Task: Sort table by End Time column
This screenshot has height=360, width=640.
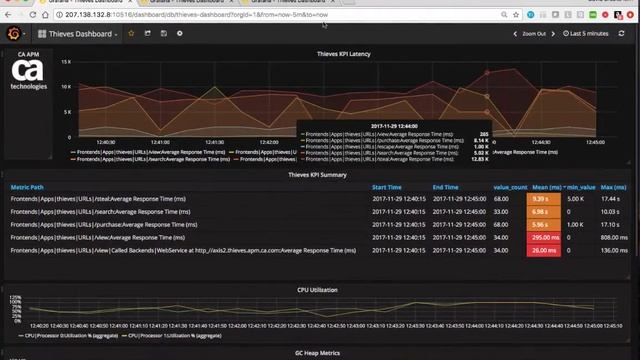Action: coord(445,187)
